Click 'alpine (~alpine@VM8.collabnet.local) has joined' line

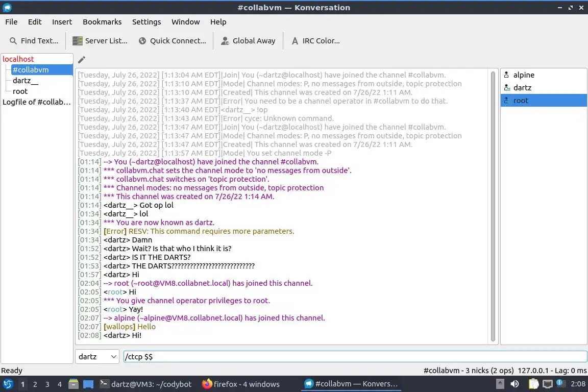219,318
